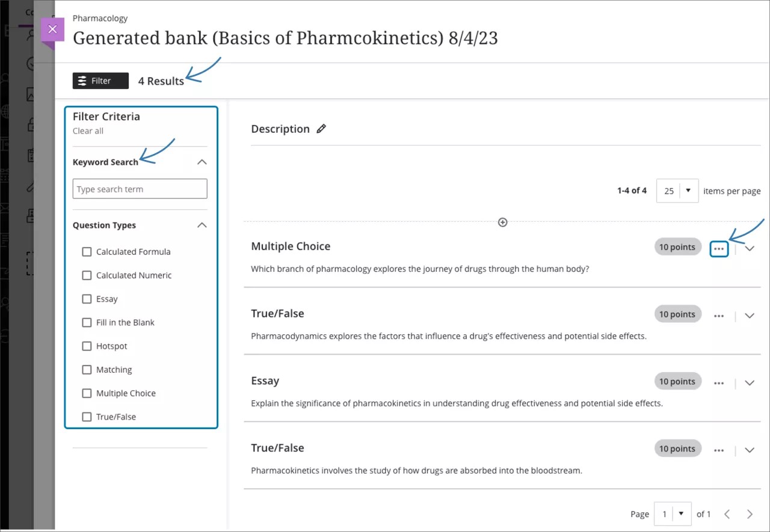Open options menu for the last True/False question
770x532 pixels.
(x=719, y=449)
